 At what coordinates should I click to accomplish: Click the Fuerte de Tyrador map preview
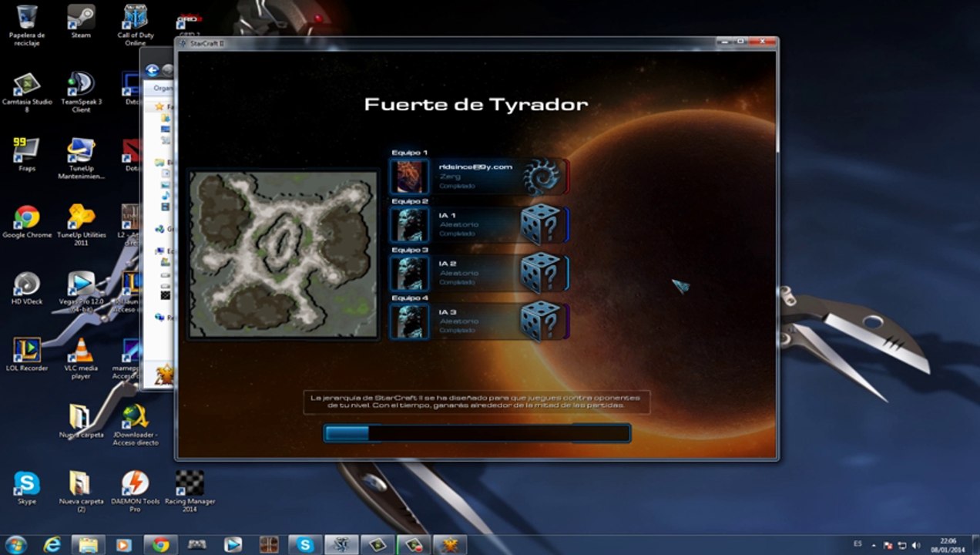click(x=284, y=254)
